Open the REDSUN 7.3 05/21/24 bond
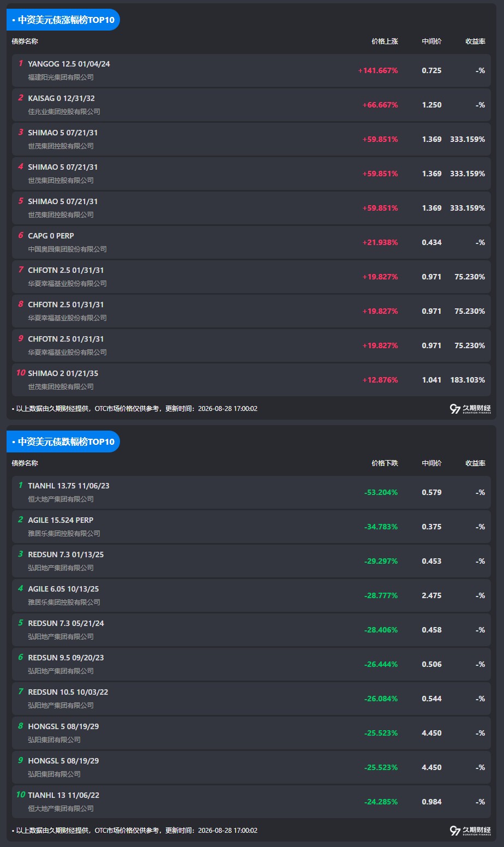Image resolution: width=504 pixels, height=847 pixels. (x=251, y=630)
